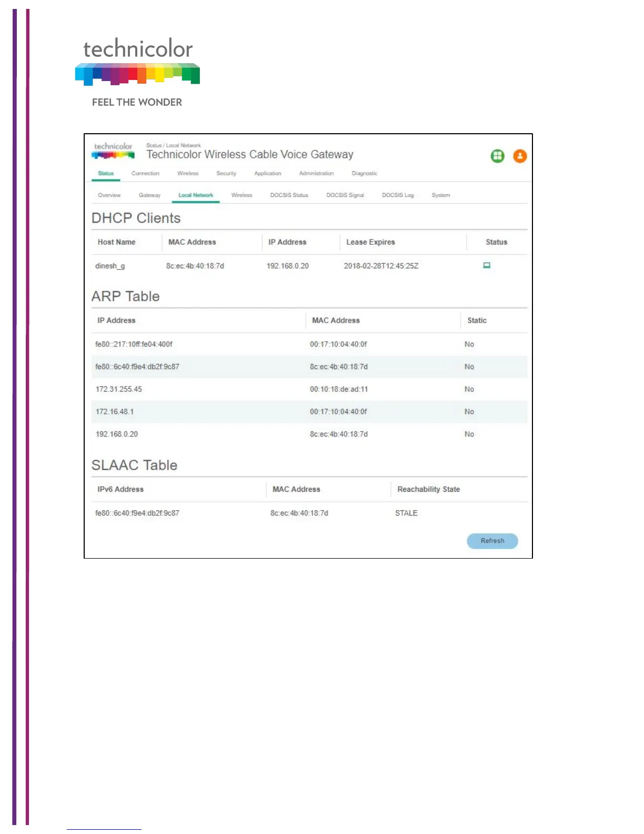Screen dimensions: 644x834
Task: Show the DOCSIS Log sub-tab
Action: [x=398, y=195]
